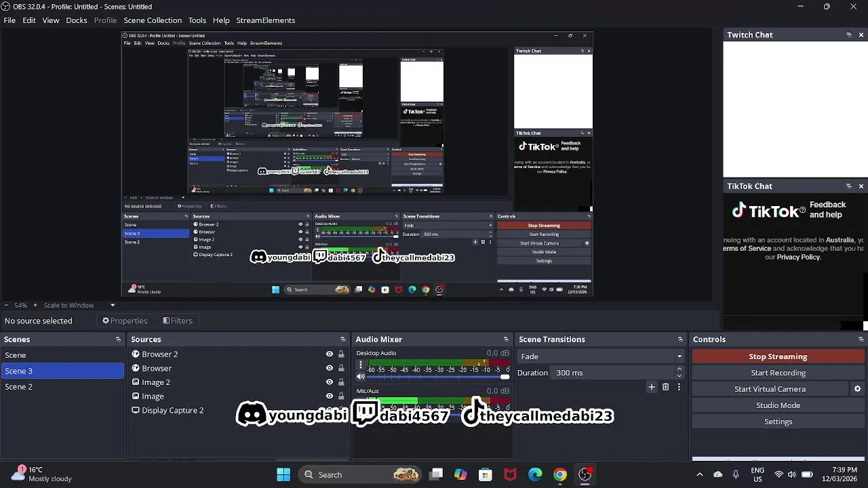Toggle the lock on Browser 2 source
This screenshot has height=488, width=868.
pyautogui.click(x=341, y=354)
